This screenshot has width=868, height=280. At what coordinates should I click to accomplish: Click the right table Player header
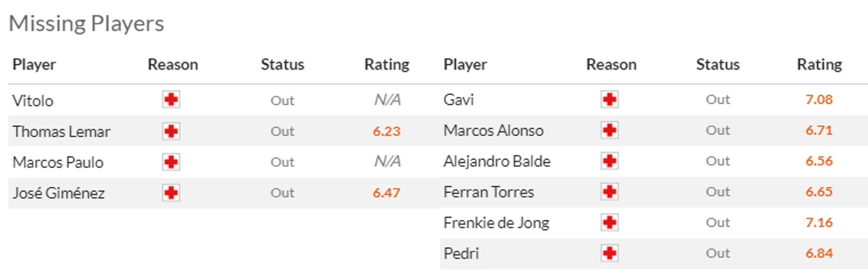point(465,64)
